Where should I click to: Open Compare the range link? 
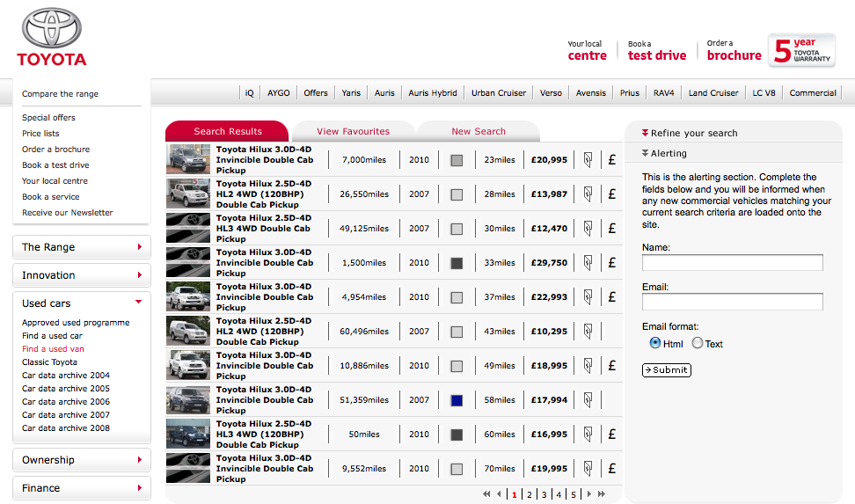point(61,94)
